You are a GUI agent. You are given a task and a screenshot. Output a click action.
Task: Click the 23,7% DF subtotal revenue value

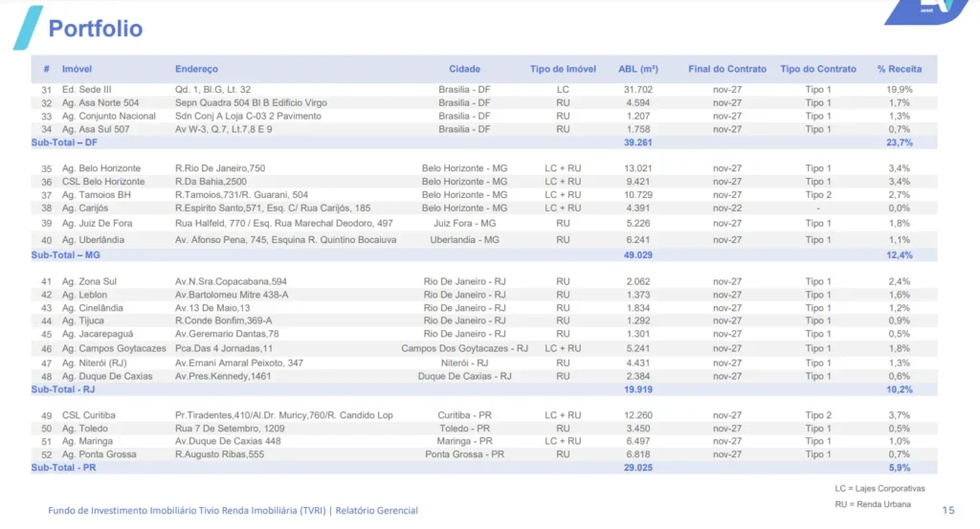(899, 143)
